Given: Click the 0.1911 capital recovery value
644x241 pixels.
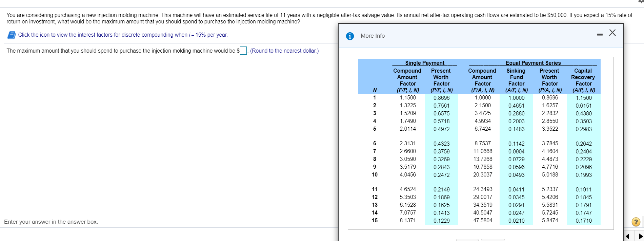Looking at the screenshot, I should [x=584, y=190].
